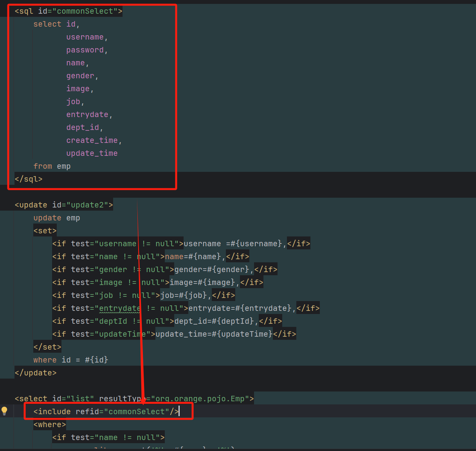Click the include refid="commonSelect" line

(106, 411)
